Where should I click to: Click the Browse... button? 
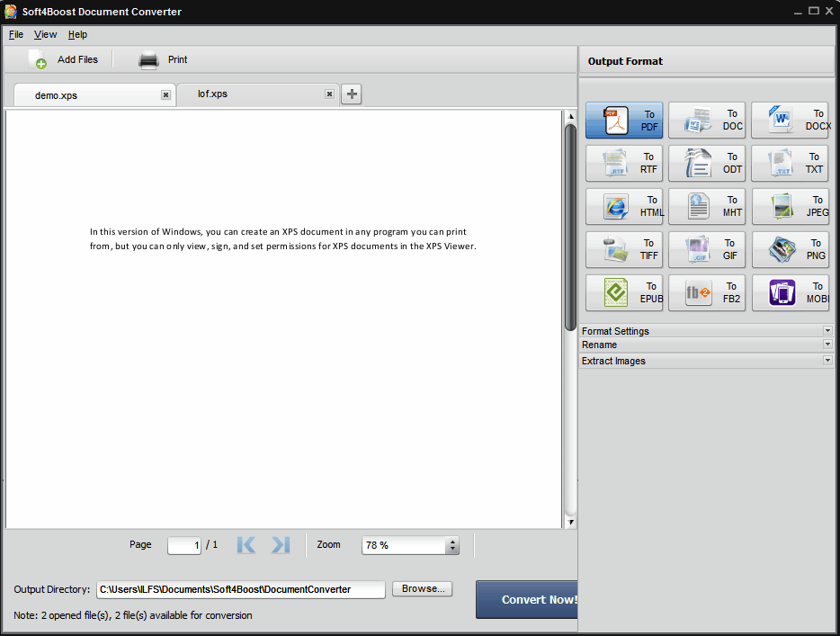[x=423, y=588]
